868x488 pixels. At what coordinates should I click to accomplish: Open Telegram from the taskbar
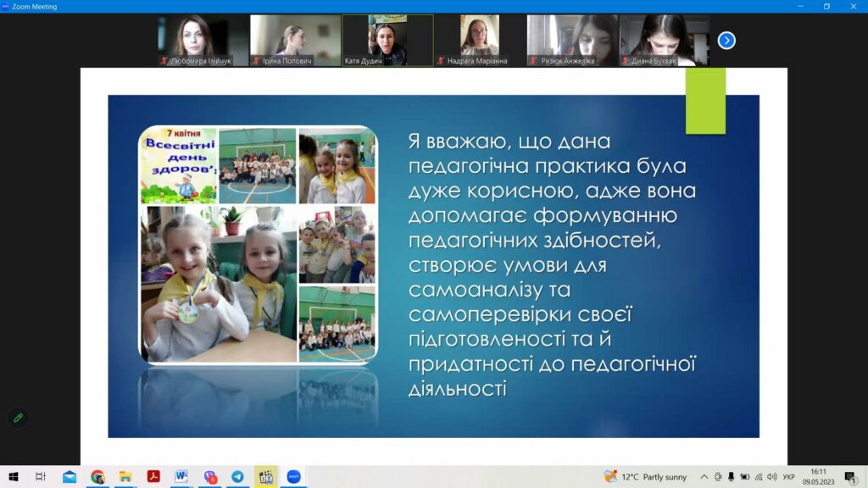click(237, 476)
